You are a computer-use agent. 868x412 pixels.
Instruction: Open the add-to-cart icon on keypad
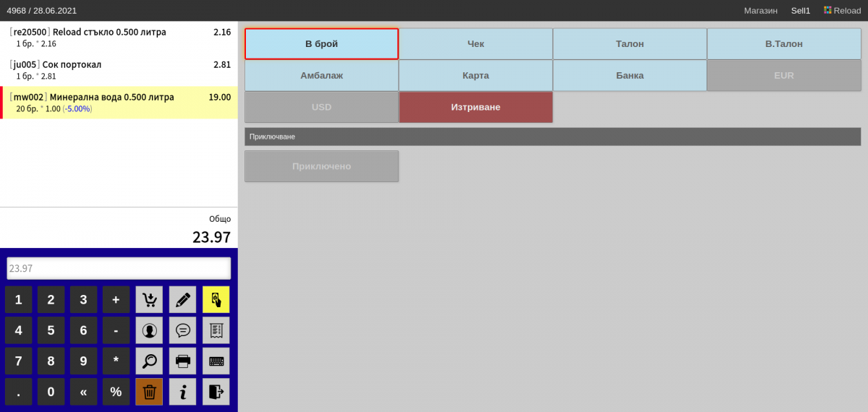tap(149, 299)
